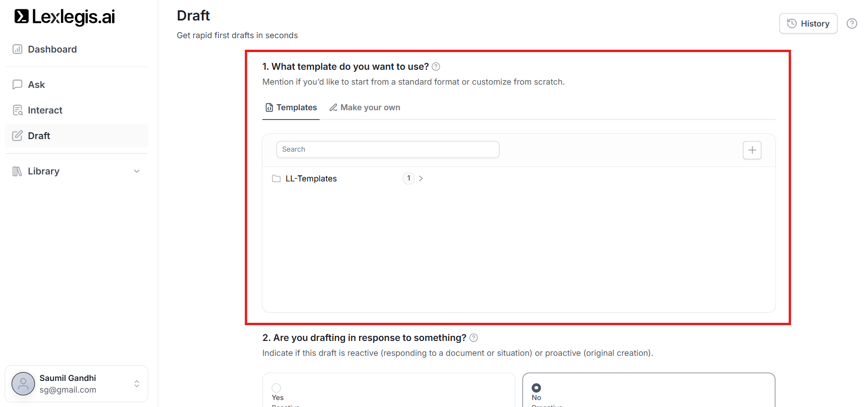
Task: Open the History panel
Action: pyautogui.click(x=808, y=24)
